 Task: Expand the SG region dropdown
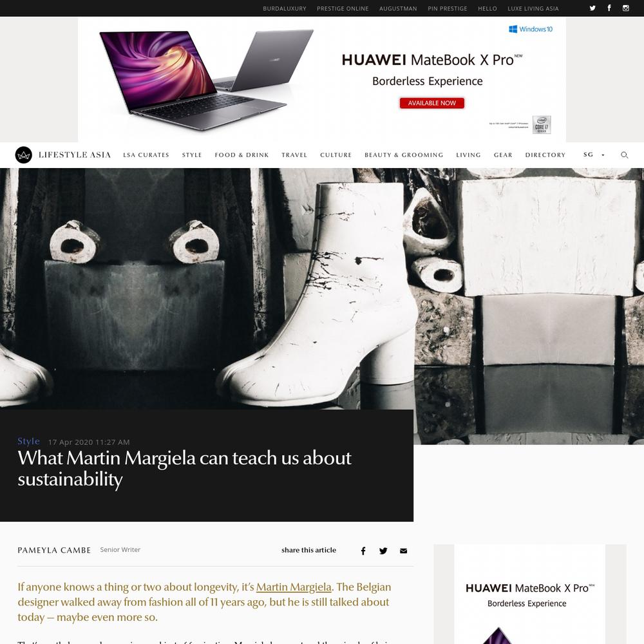[594, 155]
